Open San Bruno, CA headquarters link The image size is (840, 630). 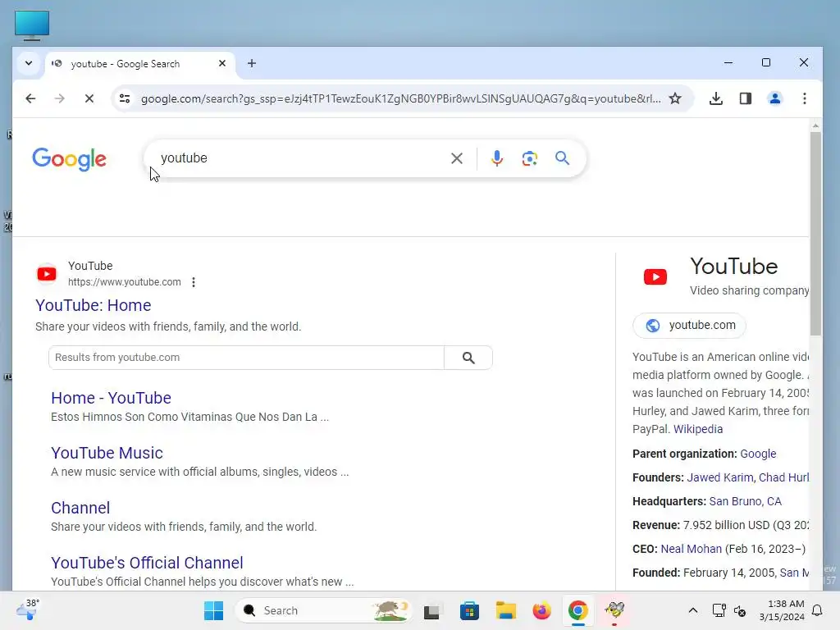pyautogui.click(x=745, y=501)
